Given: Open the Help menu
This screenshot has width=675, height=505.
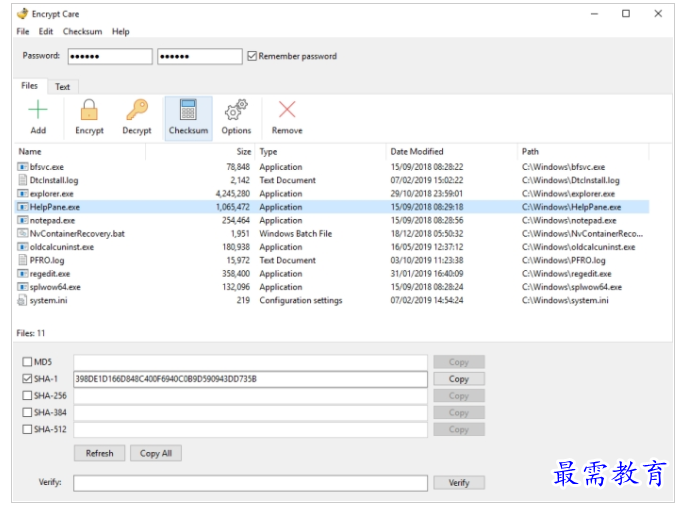Looking at the screenshot, I should tap(121, 31).
